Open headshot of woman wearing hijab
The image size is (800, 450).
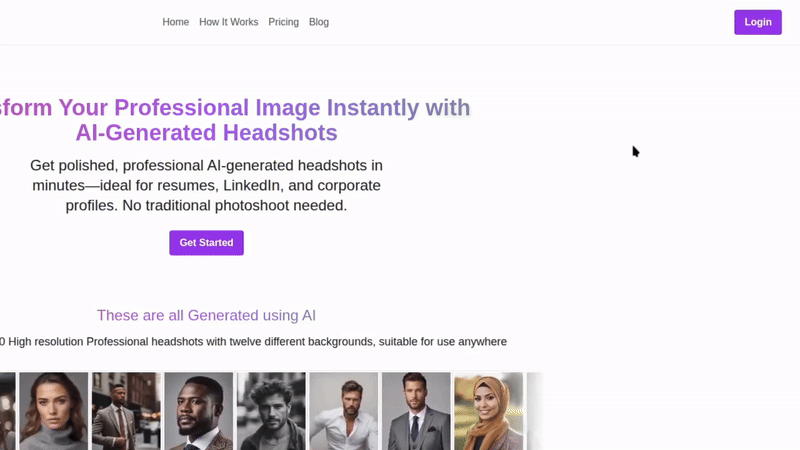coord(488,411)
